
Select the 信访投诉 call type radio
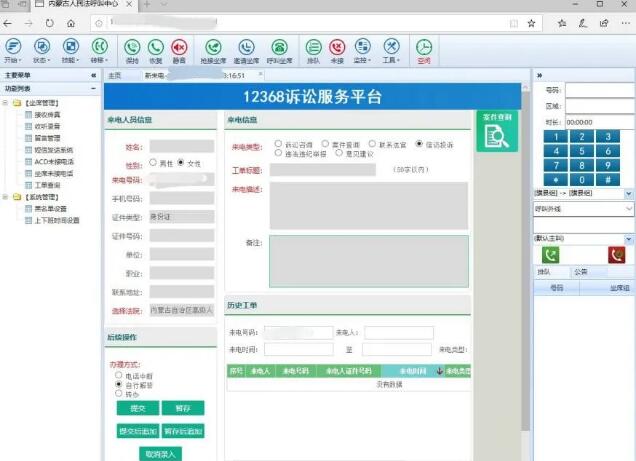tap(419, 144)
